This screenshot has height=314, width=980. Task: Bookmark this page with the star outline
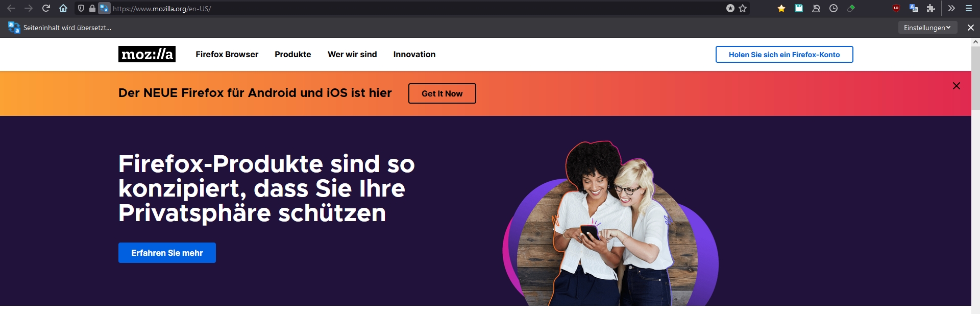(x=743, y=8)
